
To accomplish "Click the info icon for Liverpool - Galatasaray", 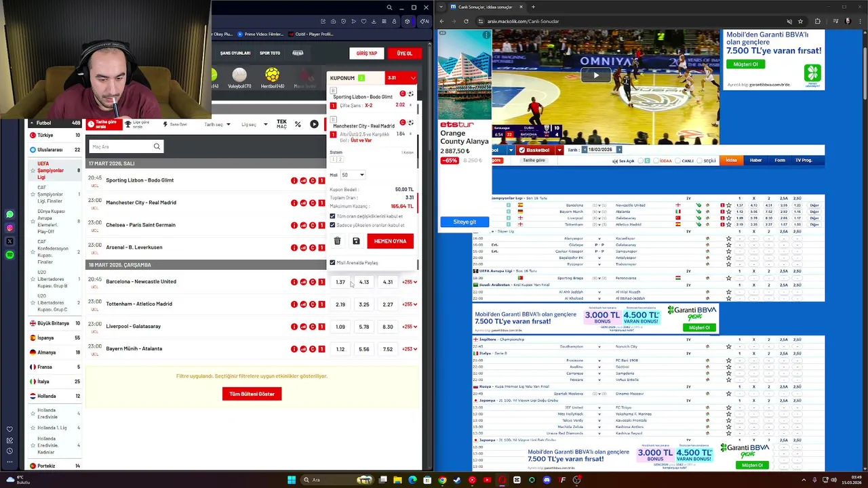I will pyautogui.click(x=294, y=327).
